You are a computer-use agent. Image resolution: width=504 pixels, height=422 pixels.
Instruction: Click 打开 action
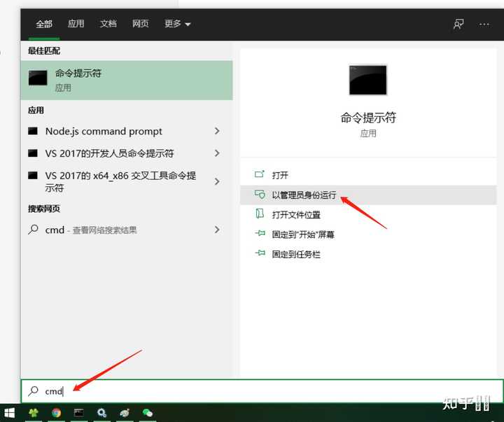[x=368, y=175]
